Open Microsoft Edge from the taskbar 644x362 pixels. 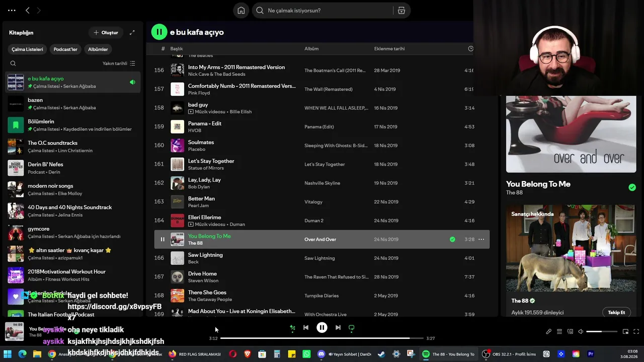tap(22, 354)
